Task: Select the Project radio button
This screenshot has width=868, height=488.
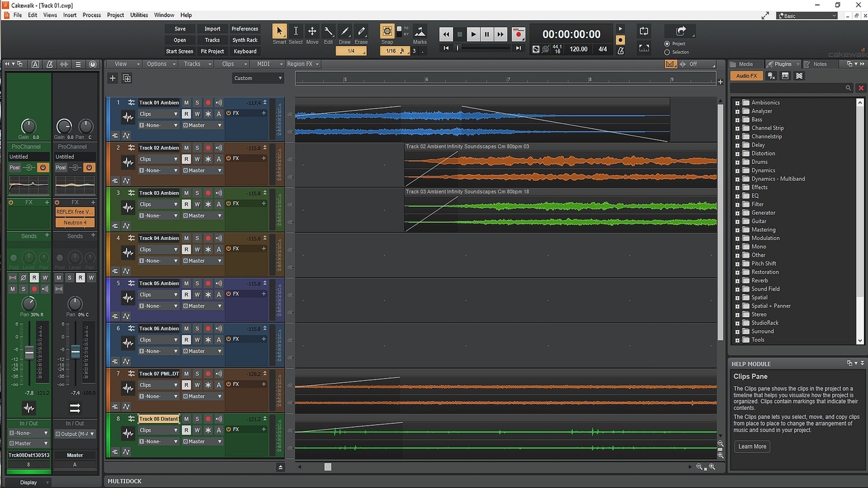Action: [x=667, y=43]
